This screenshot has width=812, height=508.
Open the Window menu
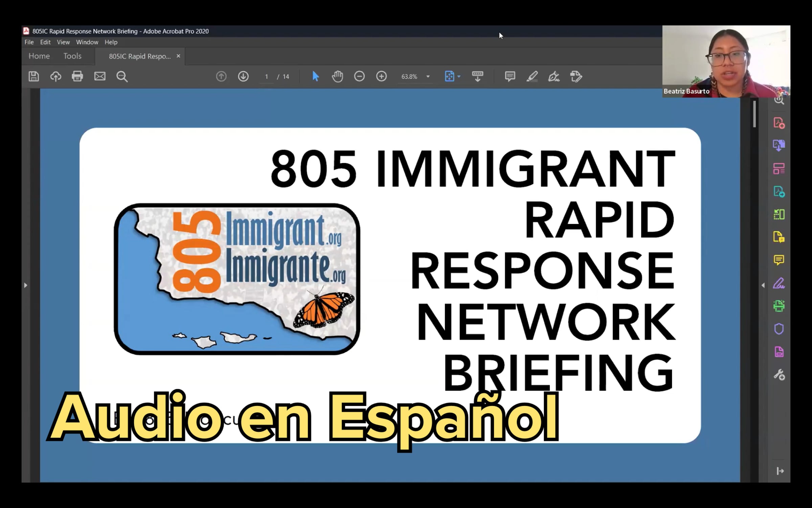(87, 42)
